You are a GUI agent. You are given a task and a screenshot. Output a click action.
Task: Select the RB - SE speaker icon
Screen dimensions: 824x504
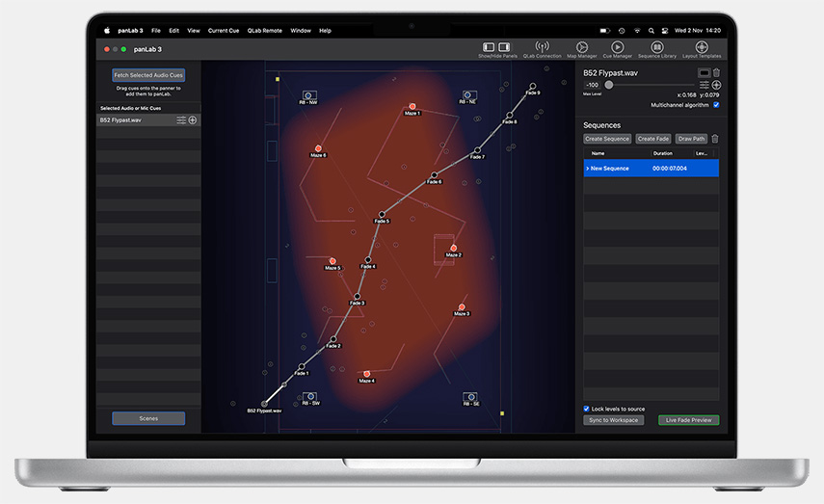tap(471, 397)
